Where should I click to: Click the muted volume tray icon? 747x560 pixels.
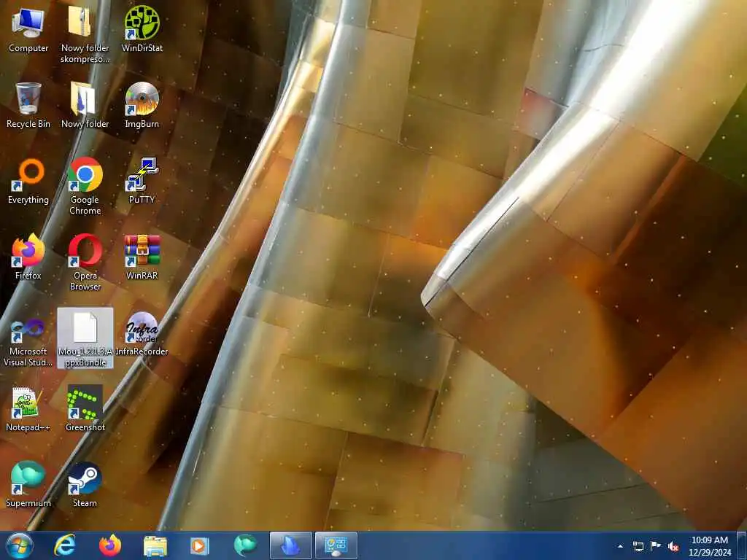click(x=673, y=546)
